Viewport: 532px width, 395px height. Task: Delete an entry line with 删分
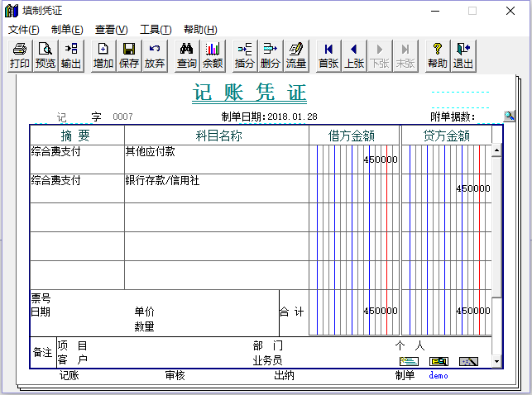point(271,55)
